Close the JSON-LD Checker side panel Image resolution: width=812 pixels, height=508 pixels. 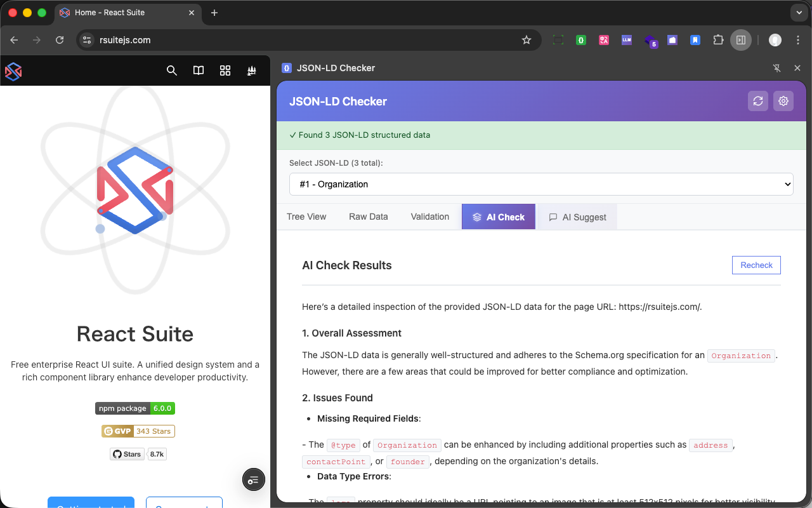(797, 68)
